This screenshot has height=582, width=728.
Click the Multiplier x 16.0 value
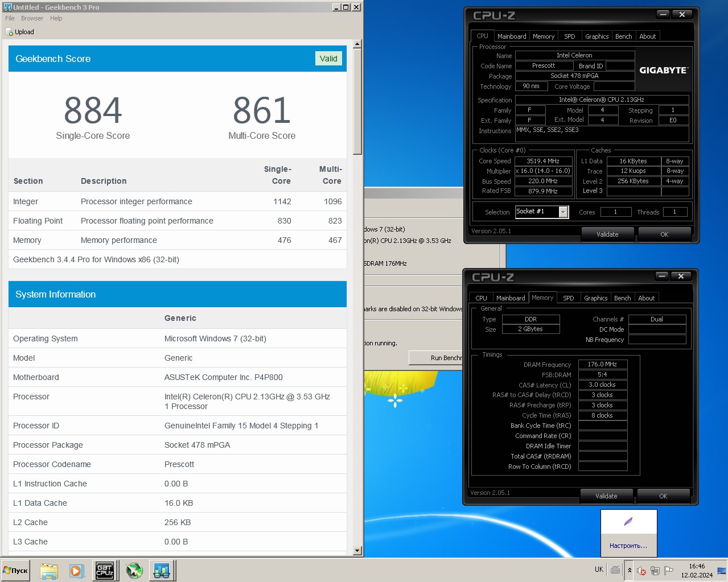543,171
